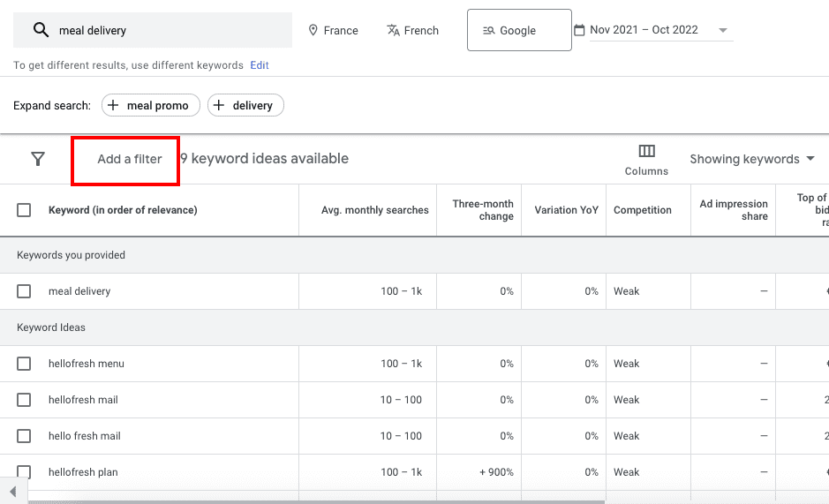Click the search magnifier icon
Image resolution: width=829 pixels, height=504 pixels.
pyautogui.click(x=41, y=30)
